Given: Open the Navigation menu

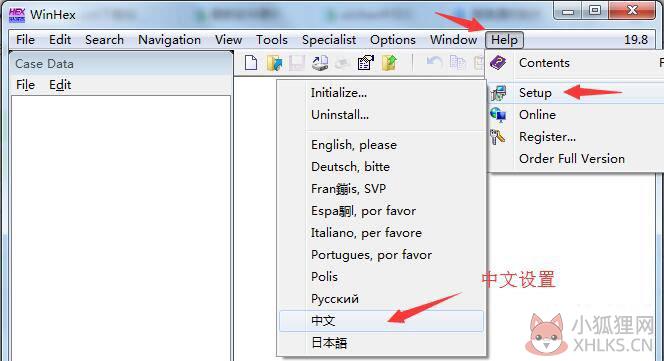Looking at the screenshot, I should click(169, 40).
